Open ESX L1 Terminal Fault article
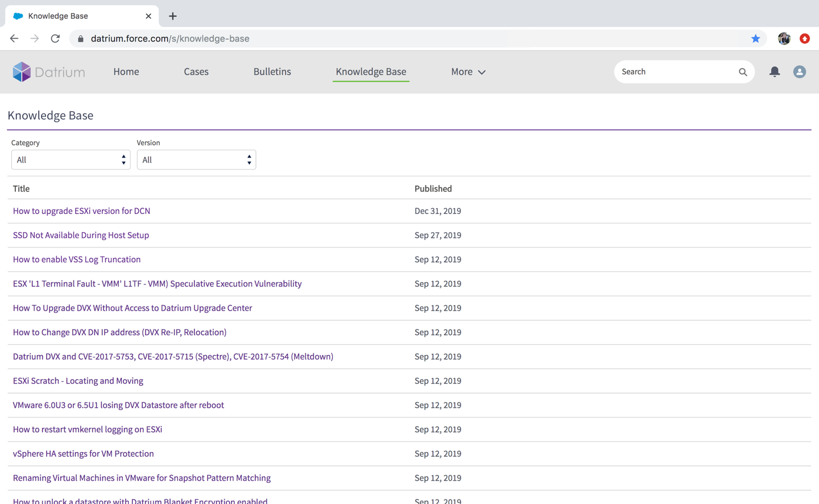This screenshot has width=819, height=504. [x=157, y=284]
